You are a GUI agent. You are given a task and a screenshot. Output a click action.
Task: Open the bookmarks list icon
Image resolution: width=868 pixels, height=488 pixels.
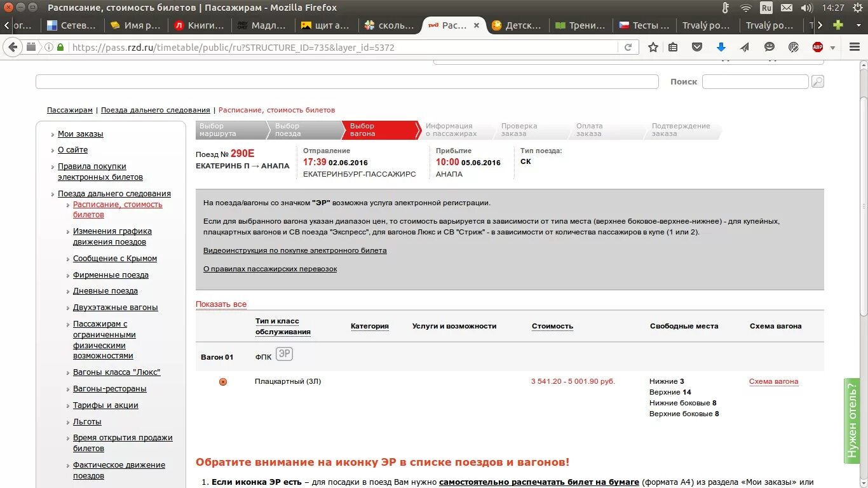[673, 47]
